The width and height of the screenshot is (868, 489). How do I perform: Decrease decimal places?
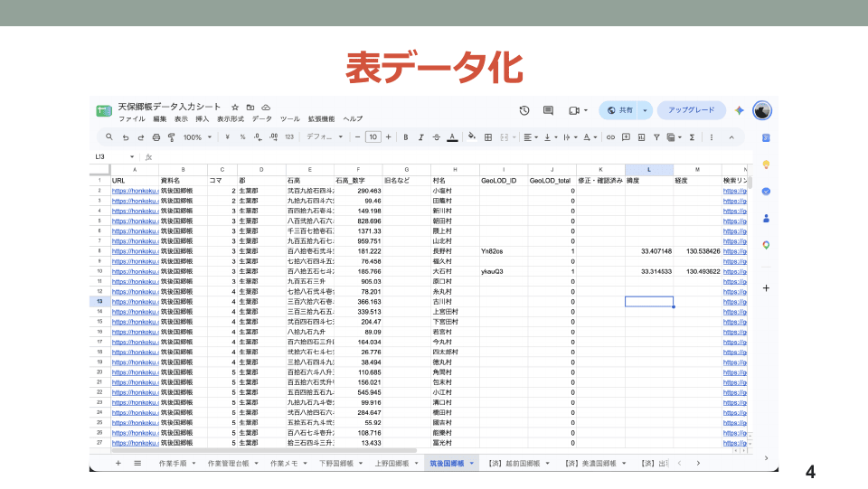[258, 137]
